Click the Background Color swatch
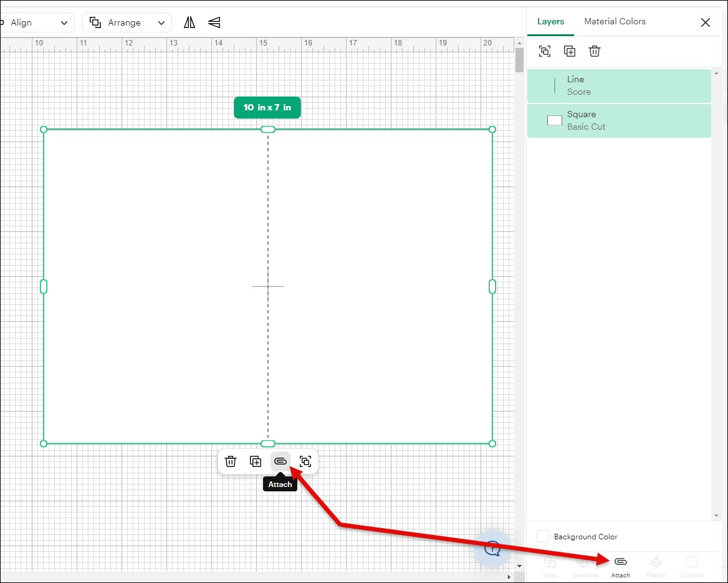The height and width of the screenshot is (583, 728). pos(543,536)
